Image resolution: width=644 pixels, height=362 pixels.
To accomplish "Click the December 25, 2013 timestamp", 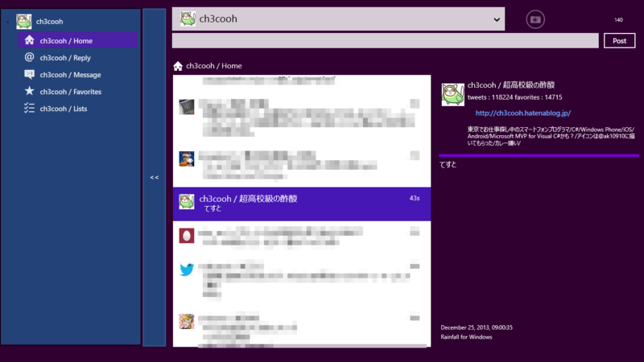I will click(477, 327).
